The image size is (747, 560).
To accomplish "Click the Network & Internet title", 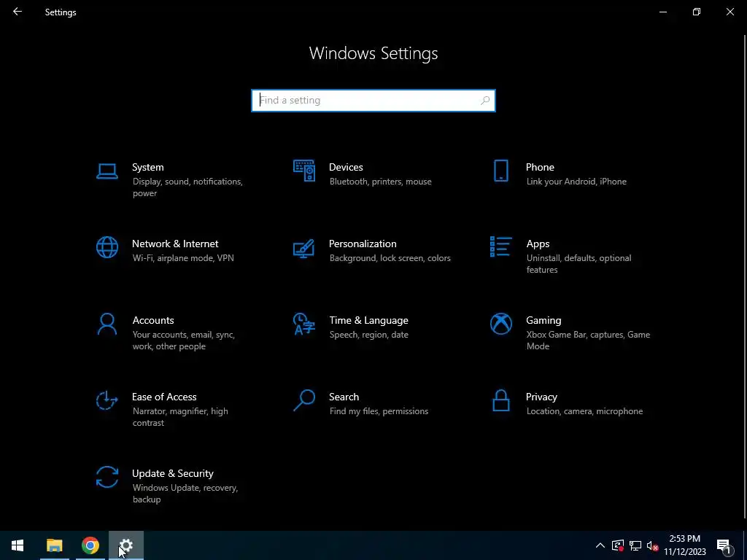I will [x=175, y=244].
